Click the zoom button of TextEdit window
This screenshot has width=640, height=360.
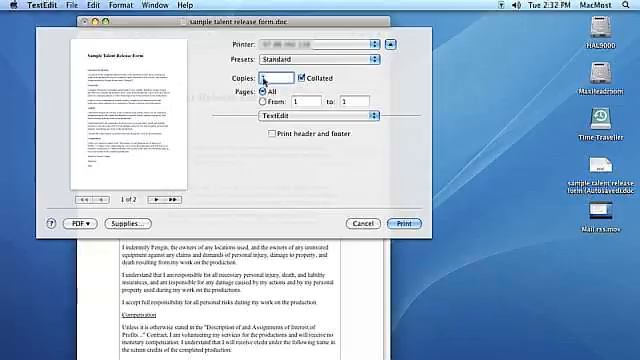point(105,21)
